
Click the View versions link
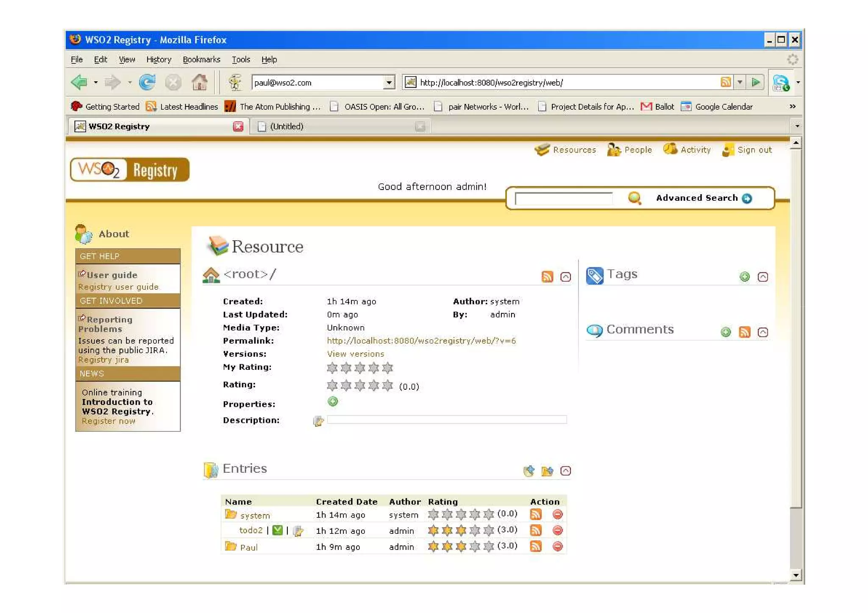[355, 354]
